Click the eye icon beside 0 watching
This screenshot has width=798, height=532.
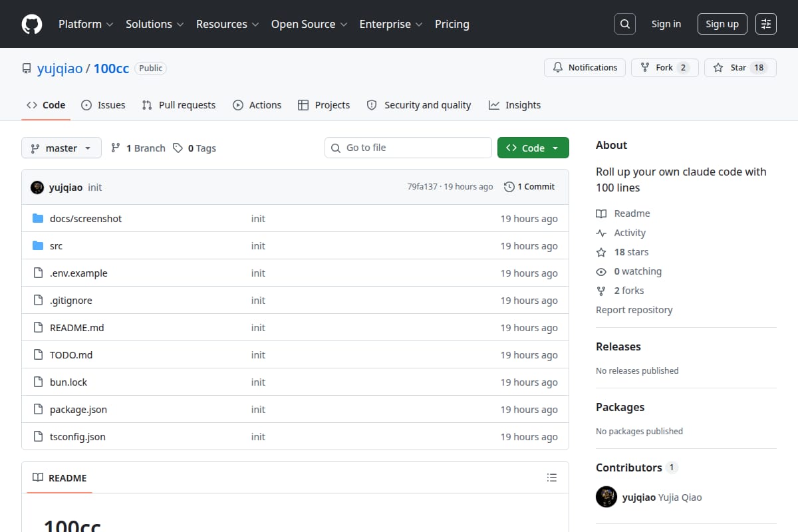[601, 271]
